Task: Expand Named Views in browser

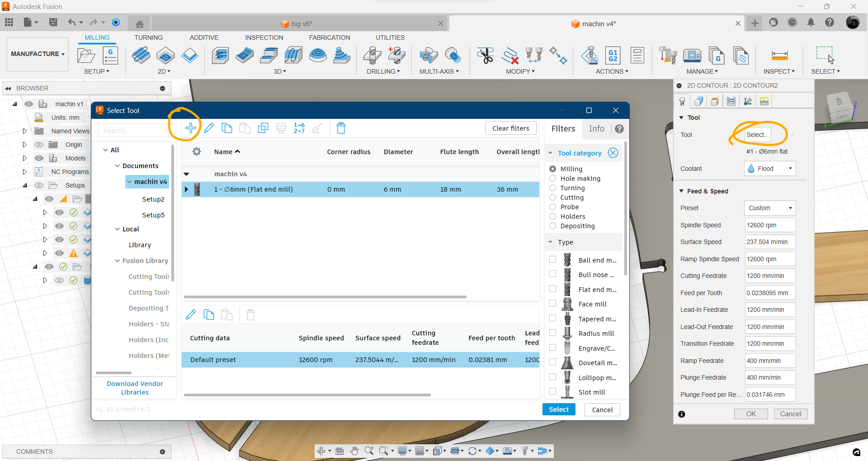Action: pyautogui.click(x=25, y=131)
